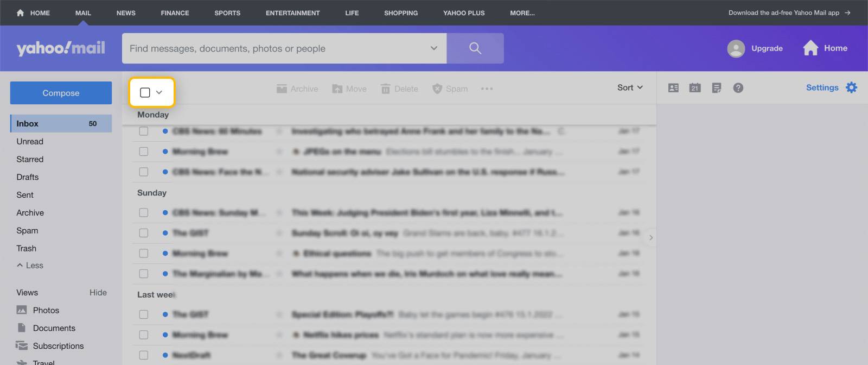Open the Calendar icon
Screen dimensions: 868x365
pos(695,88)
